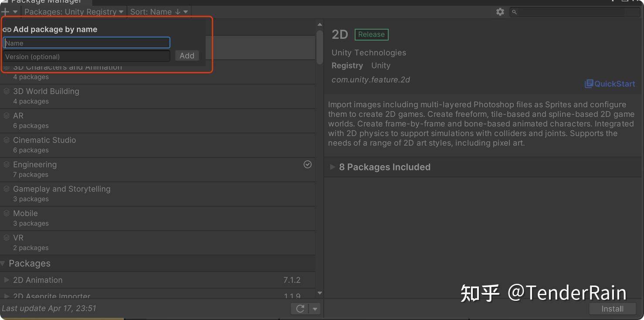Viewport: 644px width, 320px height.
Task: Expand the 8 Packages Included section
Action: (332, 167)
